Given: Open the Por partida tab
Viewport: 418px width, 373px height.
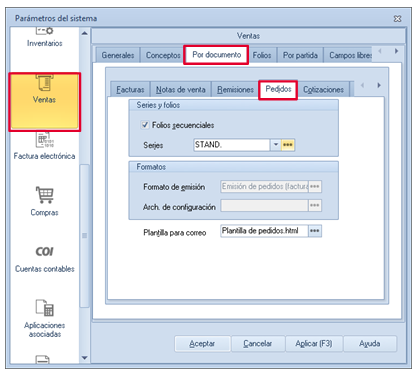Looking at the screenshot, I should pos(300,55).
